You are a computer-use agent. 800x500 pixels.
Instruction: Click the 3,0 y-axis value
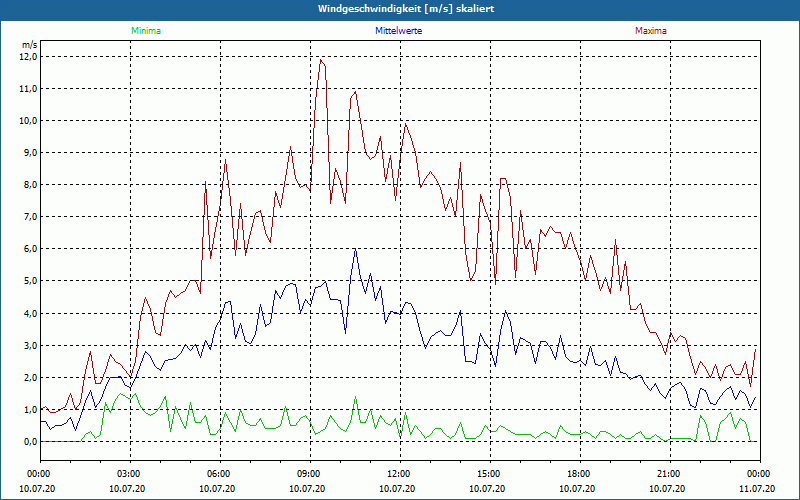coord(30,345)
